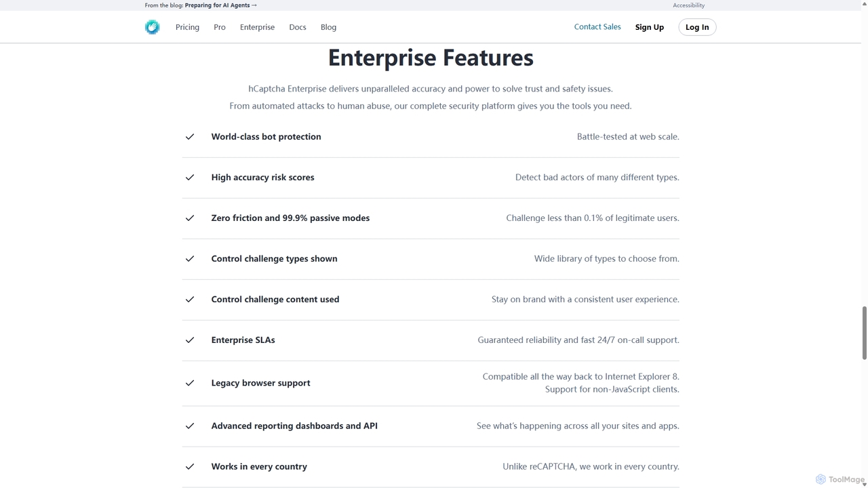Viewport: 868px width, 488px height.
Task: Click checkmark beside Legacy browser support
Action: (x=190, y=383)
